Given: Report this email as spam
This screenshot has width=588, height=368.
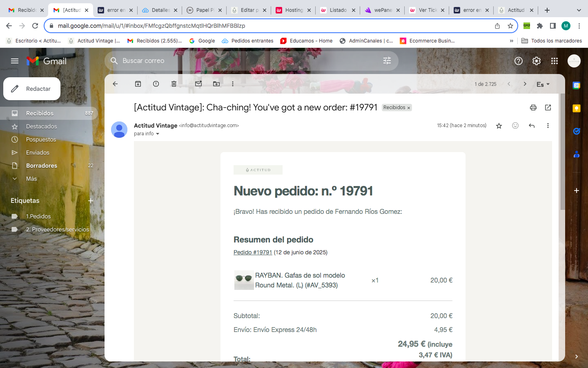Looking at the screenshot, I should pos(156,84).
